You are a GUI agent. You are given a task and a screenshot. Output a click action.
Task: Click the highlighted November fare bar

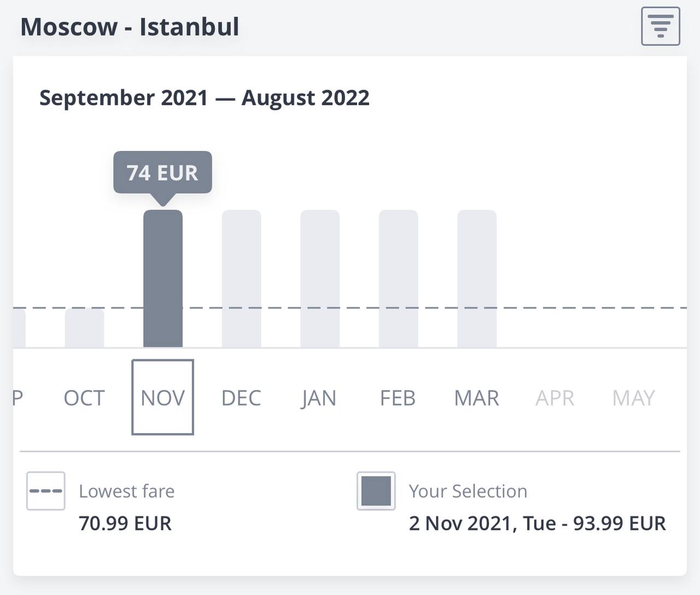(x=163, y=278)
